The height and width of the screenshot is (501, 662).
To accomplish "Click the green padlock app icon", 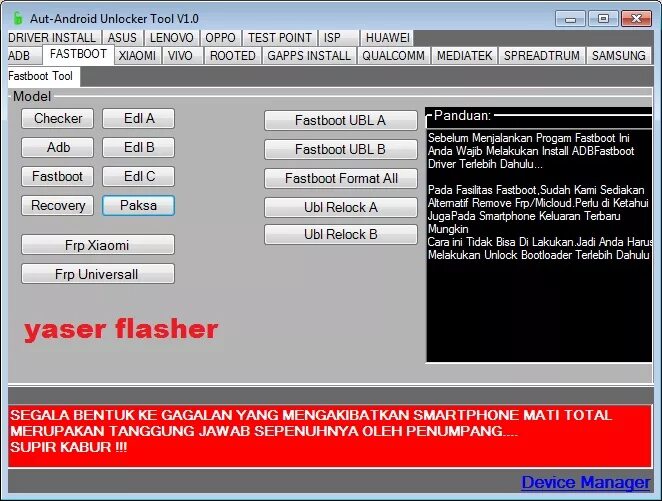I will tap(18, 18).
